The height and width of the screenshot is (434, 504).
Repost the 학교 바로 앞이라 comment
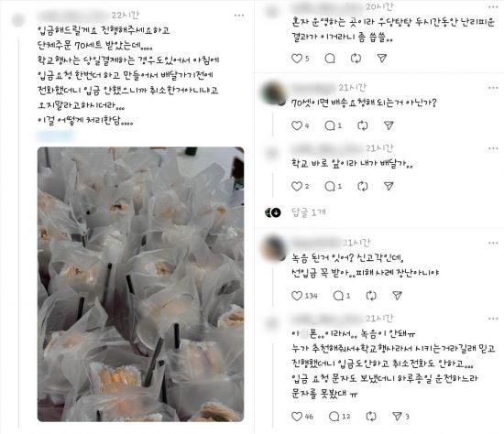tap(363, 186)
